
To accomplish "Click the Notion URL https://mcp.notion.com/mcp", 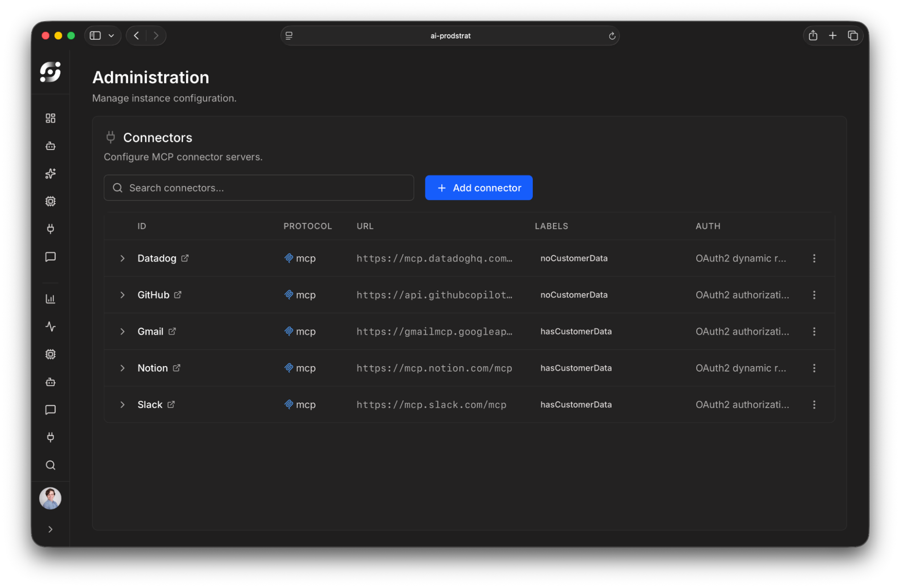I will [434, 368].
